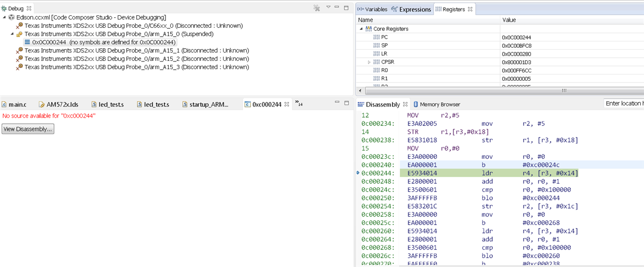Image resolution: width=644 pixels, height=267 pixels.
Task: Click the Enter location field in Disassembly
Action: click(x=624, y=103)
